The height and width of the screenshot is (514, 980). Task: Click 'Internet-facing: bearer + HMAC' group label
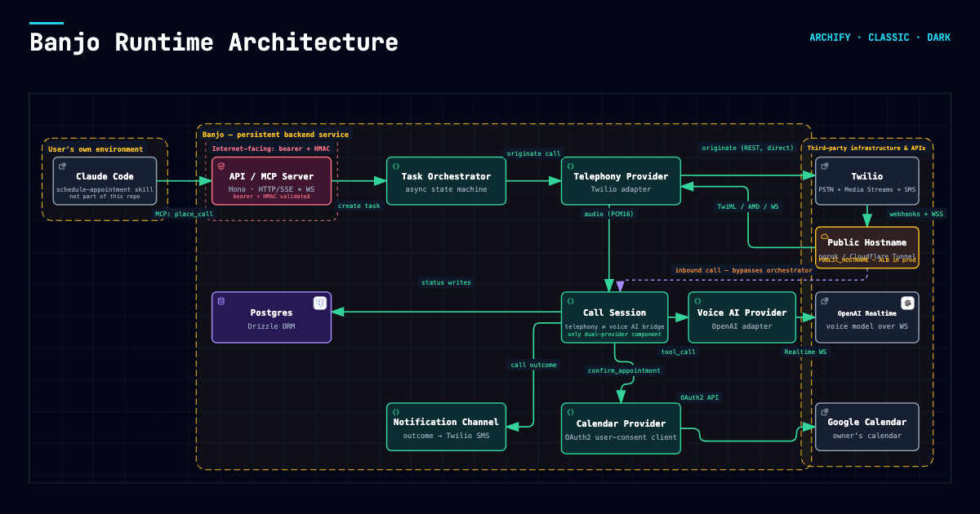271,148
